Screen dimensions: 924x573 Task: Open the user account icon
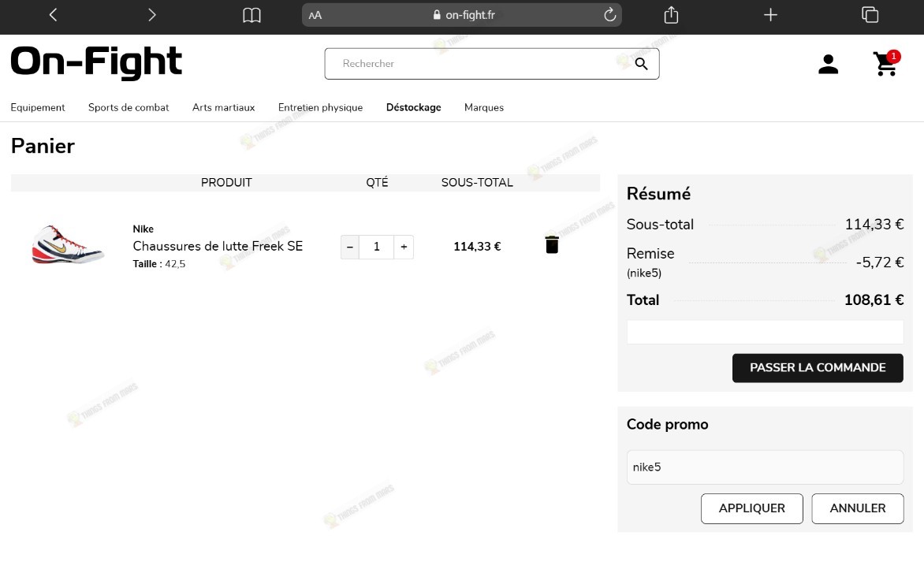(x=828, y=64)
